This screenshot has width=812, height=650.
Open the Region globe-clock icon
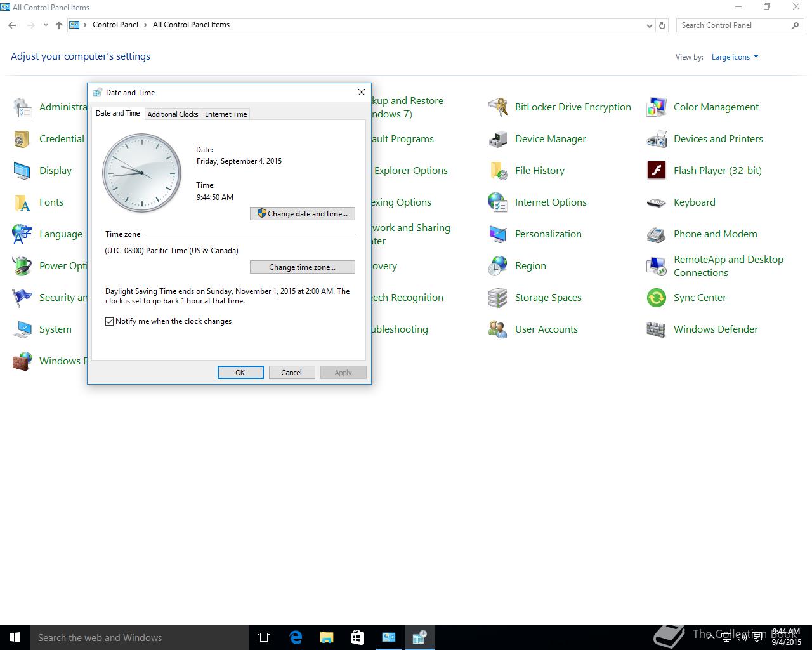[498, 266]
